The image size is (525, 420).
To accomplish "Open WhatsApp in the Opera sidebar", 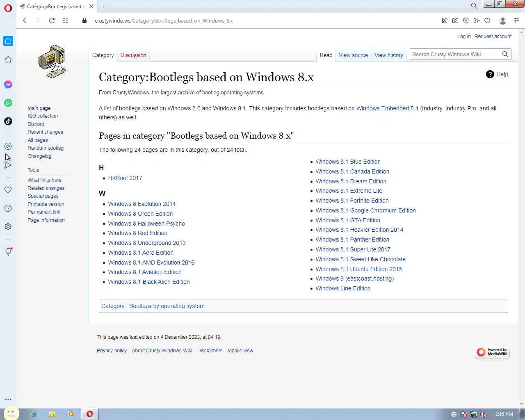I will 8,103.
